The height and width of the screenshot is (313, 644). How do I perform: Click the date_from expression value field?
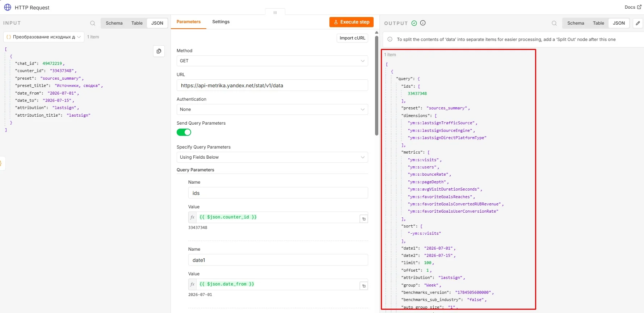[278, 284]
